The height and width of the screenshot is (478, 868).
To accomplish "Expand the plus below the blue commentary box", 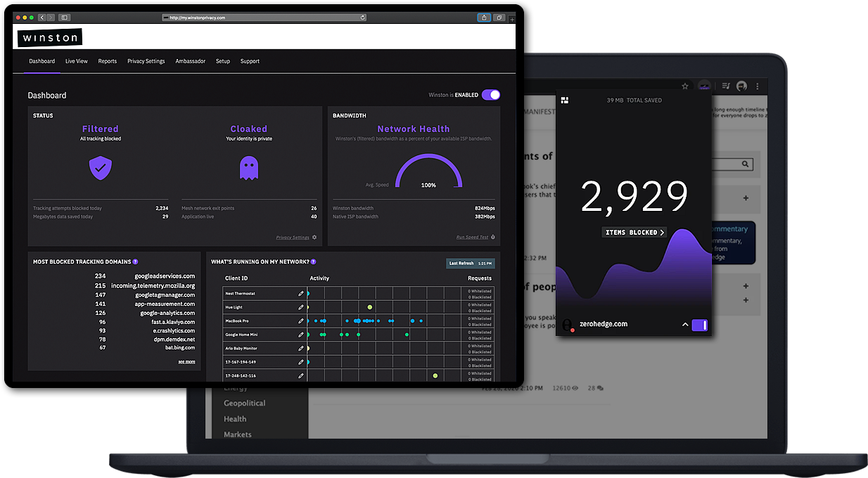I will 746,286.
